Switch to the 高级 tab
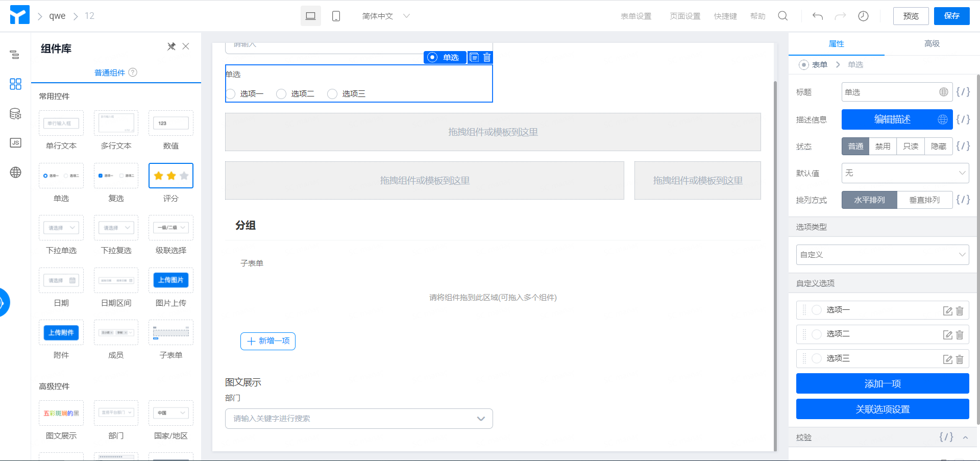The image size is (980, 461). 932,43
